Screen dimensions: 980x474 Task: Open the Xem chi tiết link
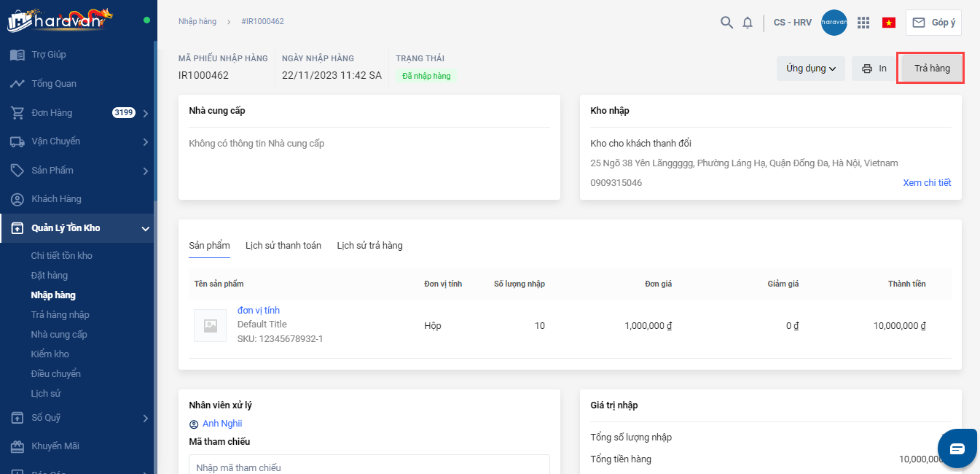pyautogui.click(x=927, y=183)
